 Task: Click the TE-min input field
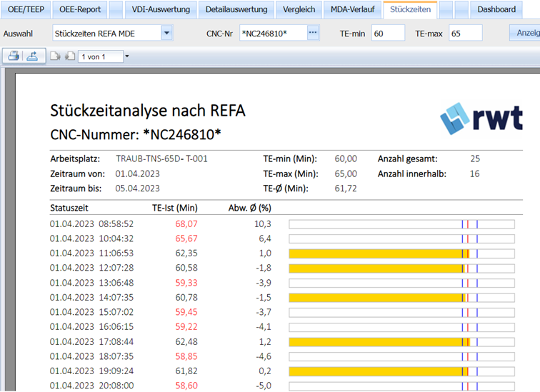point(388,33)
